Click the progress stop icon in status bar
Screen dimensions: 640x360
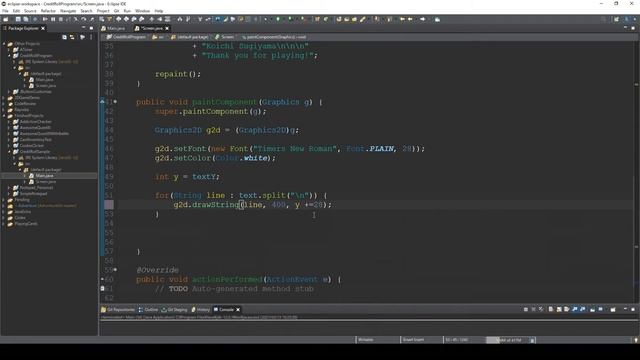click(532, 340)
